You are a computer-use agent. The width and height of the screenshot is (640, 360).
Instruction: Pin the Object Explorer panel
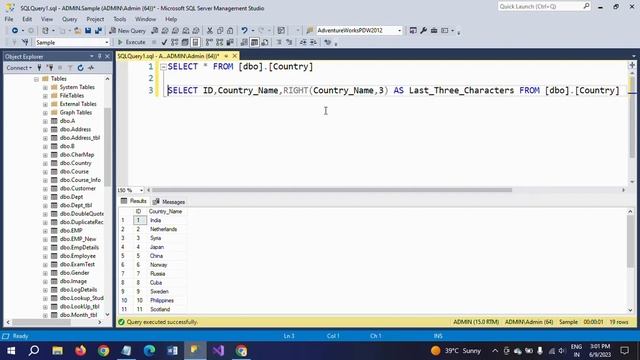[x=100, y=56]
